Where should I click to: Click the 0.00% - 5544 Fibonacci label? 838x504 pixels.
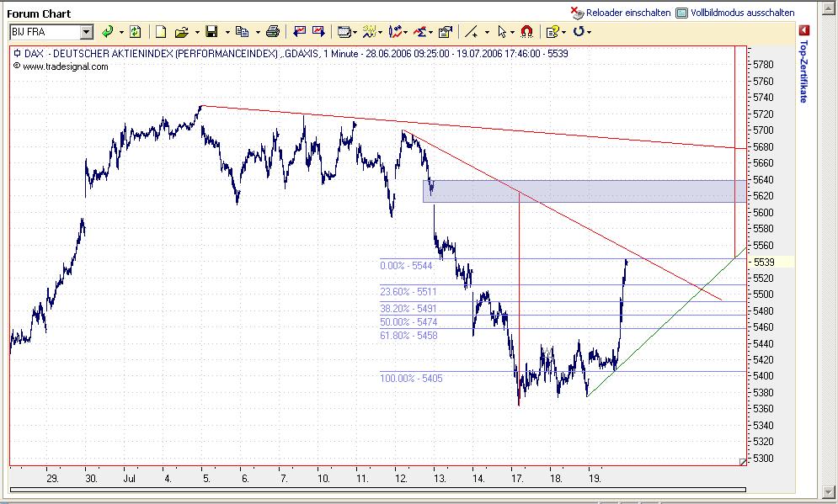coord(406,265)
